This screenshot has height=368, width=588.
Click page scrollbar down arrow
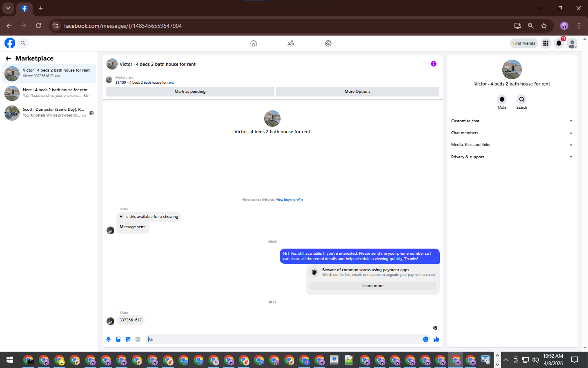click(x=585, y=348)
